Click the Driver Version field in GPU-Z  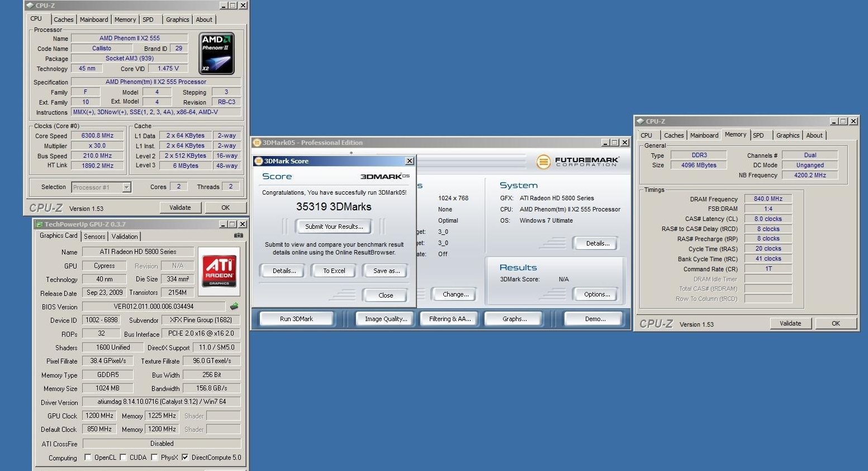(x=162, y=402)
